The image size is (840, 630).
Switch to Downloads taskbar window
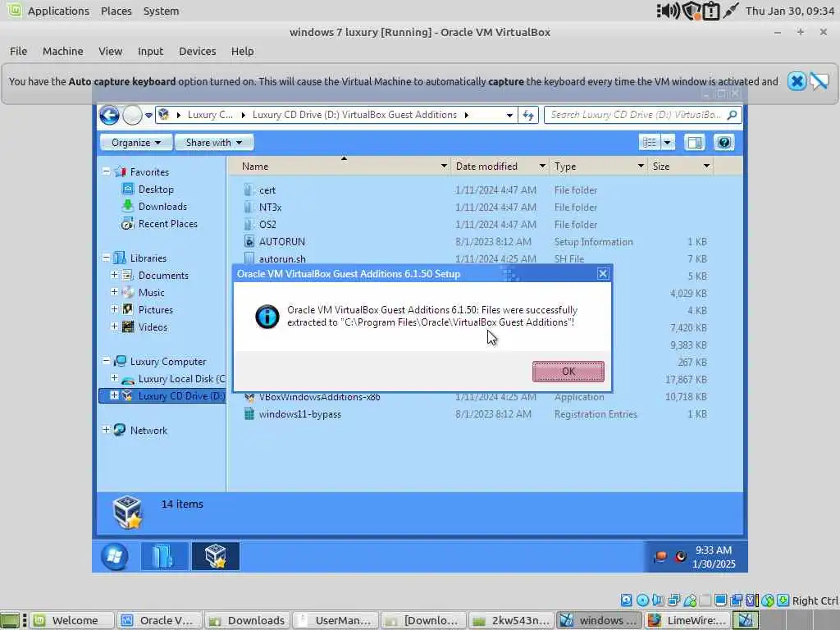248,620
